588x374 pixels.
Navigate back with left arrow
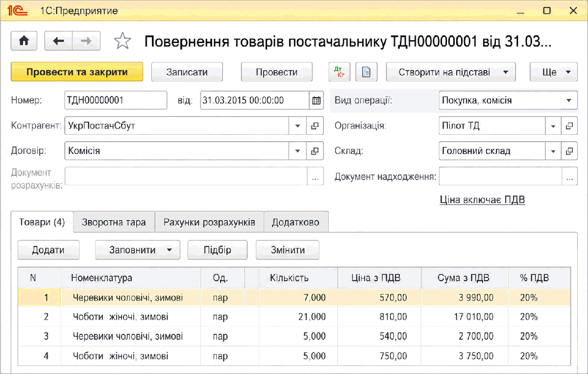pyautogui.click(x=58, y=41)
